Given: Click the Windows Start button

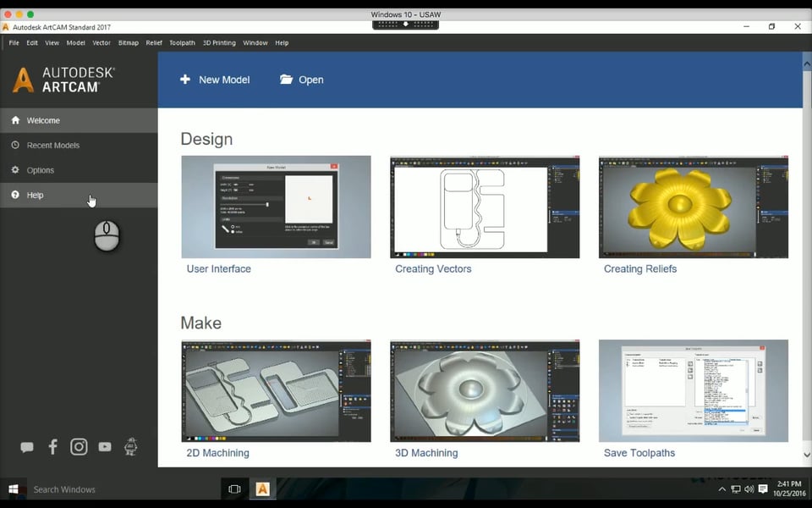Looking at the screenshot, I should click(x=14, y=489).
